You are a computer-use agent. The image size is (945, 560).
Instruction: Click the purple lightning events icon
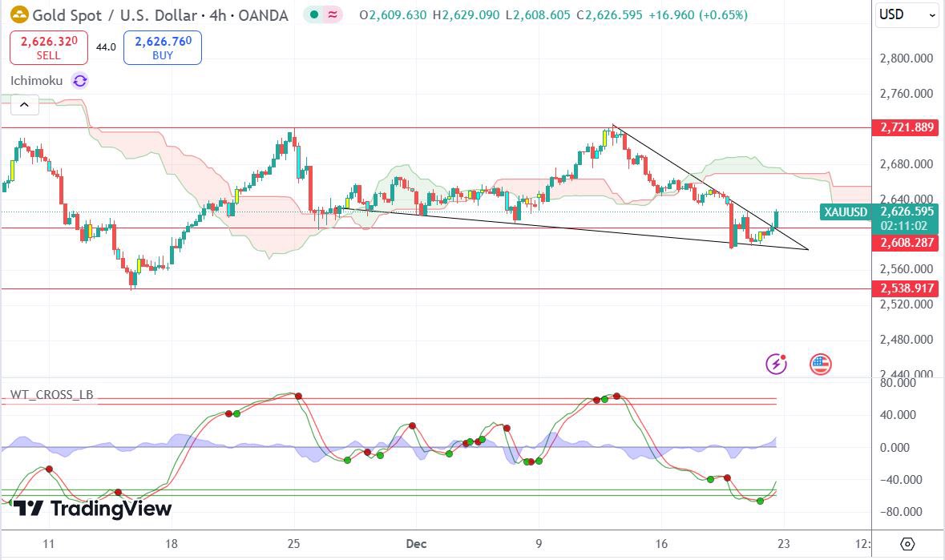(x=776, y=364)
